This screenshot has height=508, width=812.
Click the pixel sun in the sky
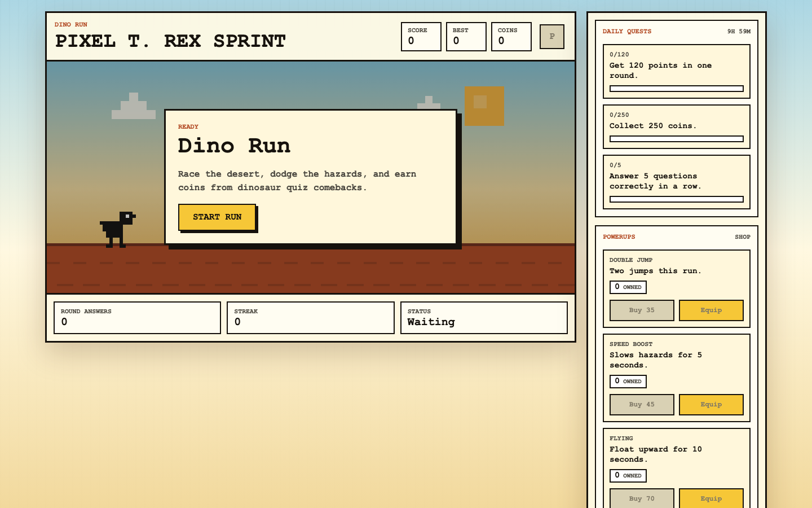click(x=484, y=106)
